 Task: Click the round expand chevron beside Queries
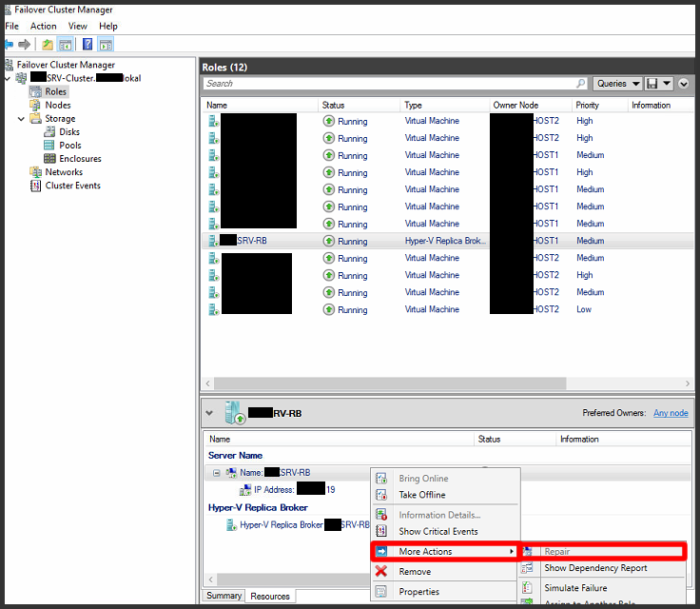(x=683, y=84)
